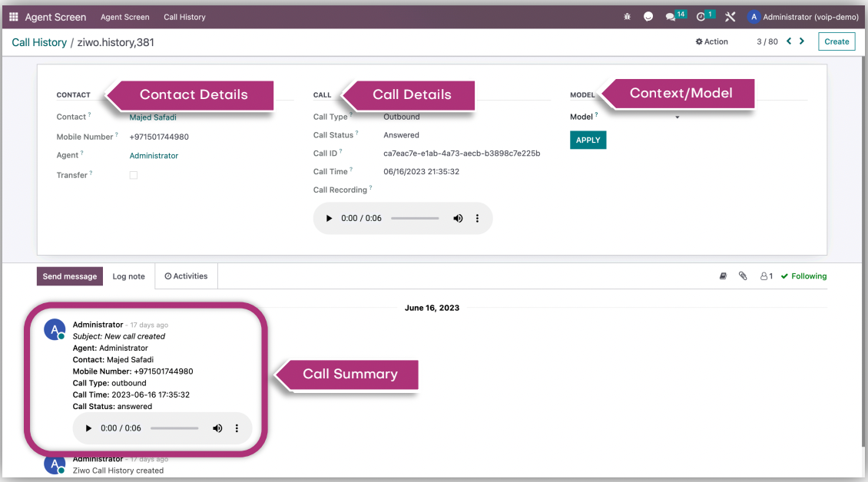This screenshot has width=868, height=482.
Task: Open the Action dropdown menu
Action: 712,41
